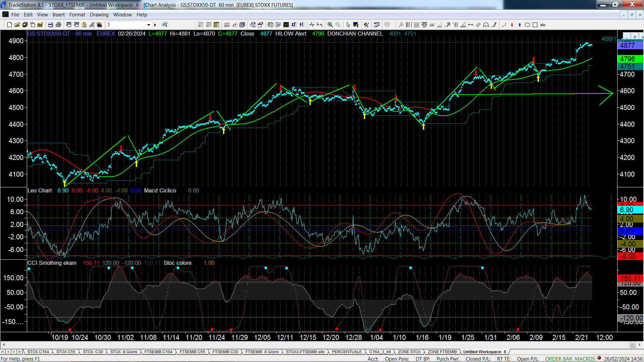The width and height of the screenshot is (644, 362).
Task: Switch to the PERCENTUALE tab
Action: click(347, 352)
